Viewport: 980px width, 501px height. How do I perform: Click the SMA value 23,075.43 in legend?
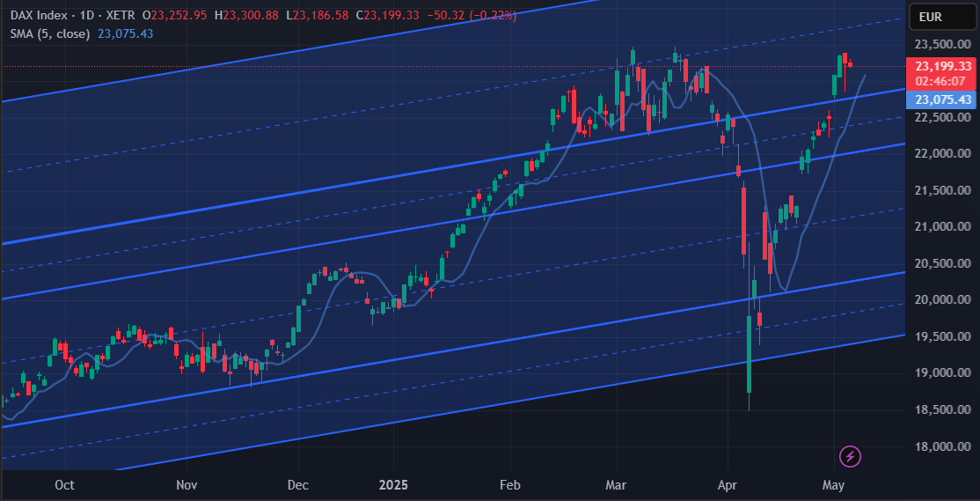(125, 33)
